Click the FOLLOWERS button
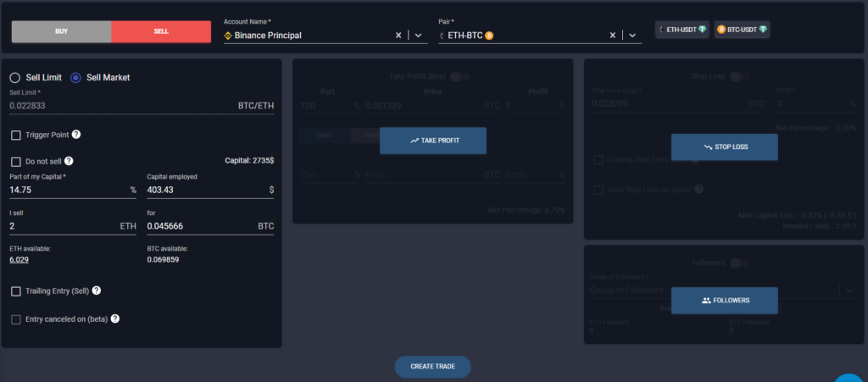This screenshot has width=868, height=382. tap(725, 300)
